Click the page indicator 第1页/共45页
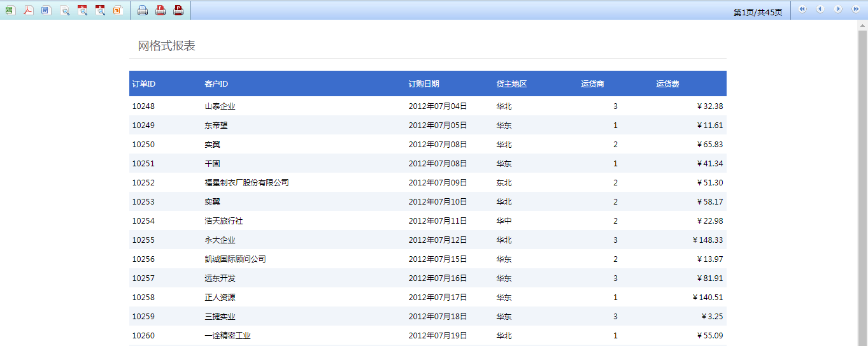868x346 pixels. click(x=758, y=13)
